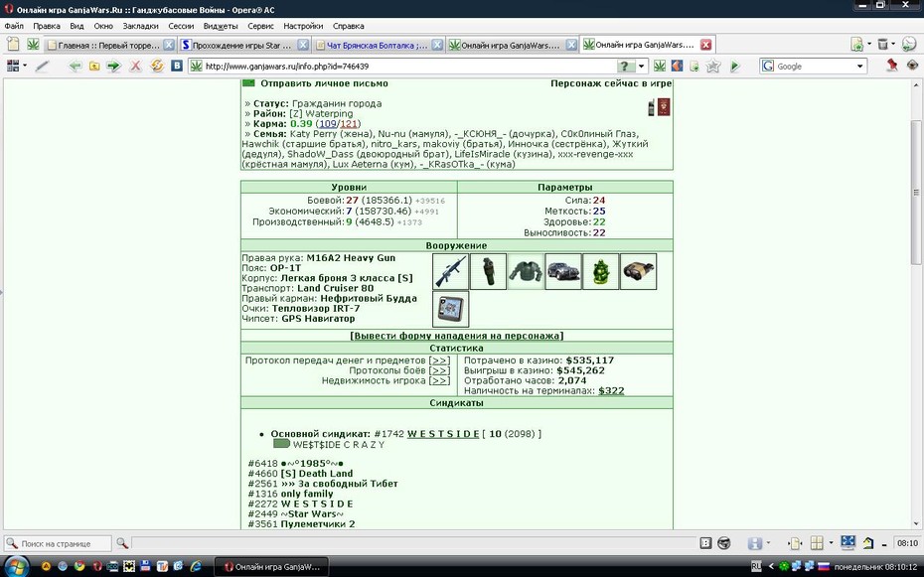The image size is (924, 577).
Task: Open the Справка menu
Action: [349, 26]
